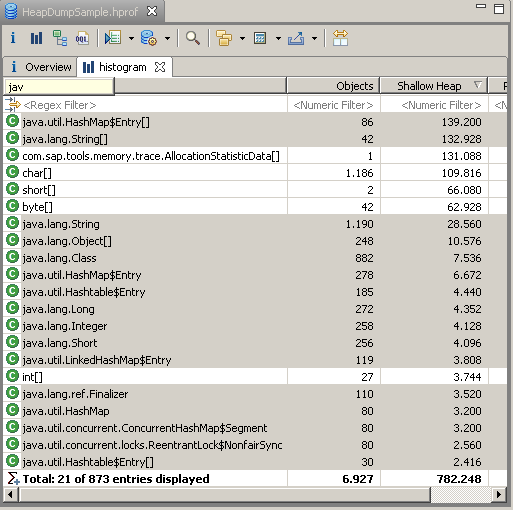513x510 pixels.
Task: Click class icon of ConcurrentHashMap$Segment row
Action: point(13,427)
